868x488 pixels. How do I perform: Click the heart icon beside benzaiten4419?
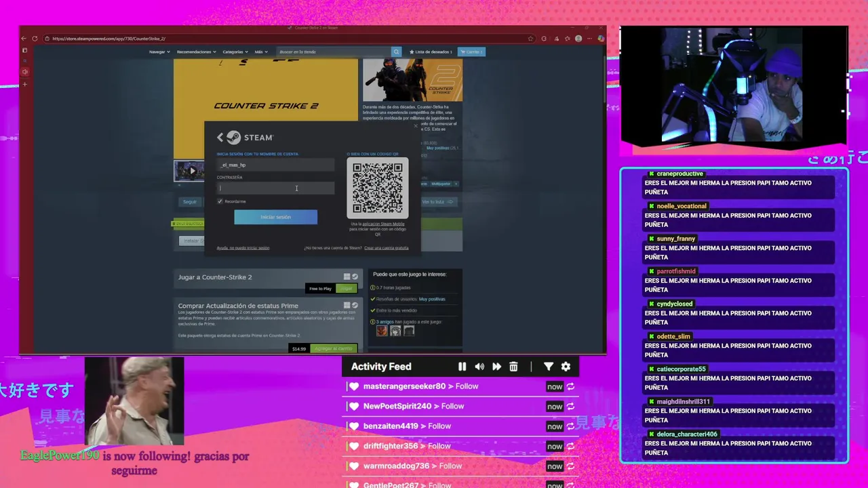coord(353,426)
